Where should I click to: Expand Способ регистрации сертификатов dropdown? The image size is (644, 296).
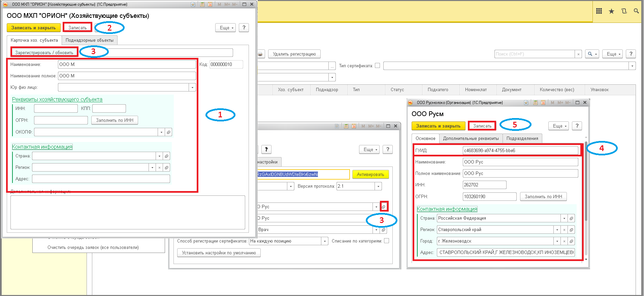(x=325, y=241)
